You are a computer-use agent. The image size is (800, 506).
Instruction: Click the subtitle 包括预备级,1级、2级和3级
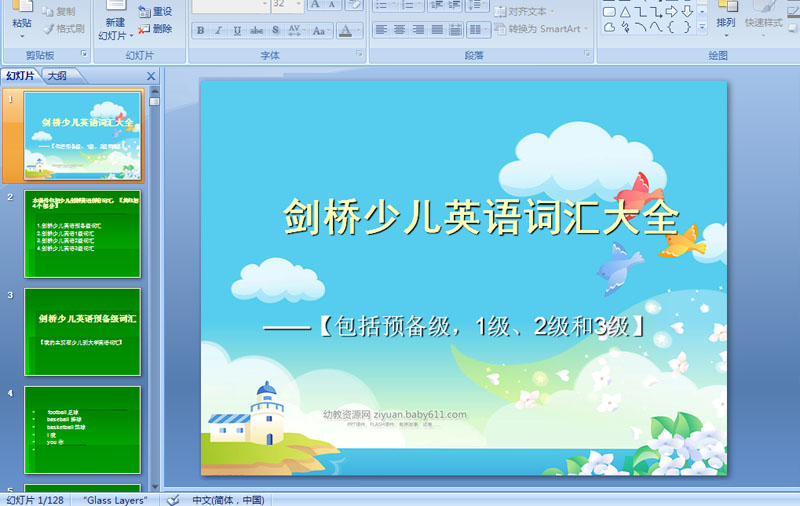pyautogui.click(x=482, y=326)
